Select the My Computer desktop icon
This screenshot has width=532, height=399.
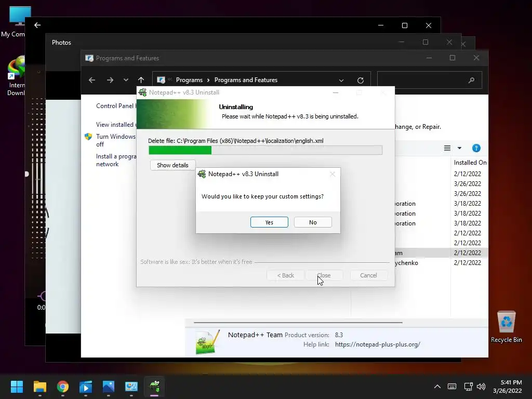tap(12, 22)
